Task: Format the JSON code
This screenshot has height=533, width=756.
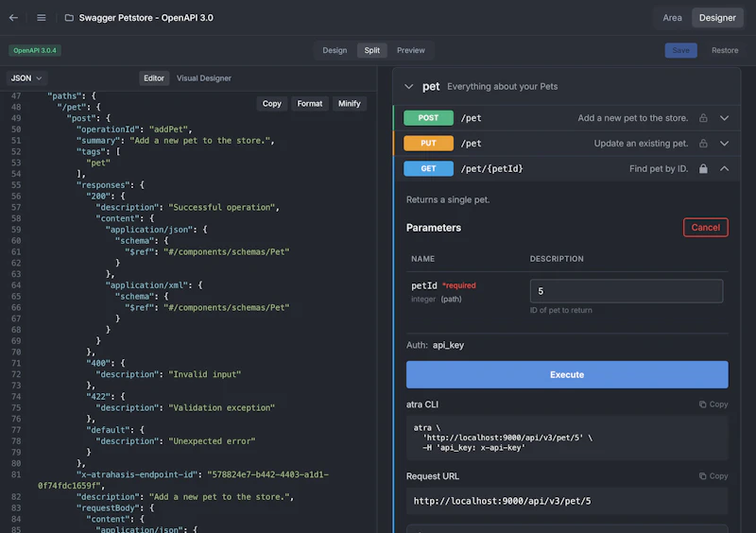Action: point(310,104)
